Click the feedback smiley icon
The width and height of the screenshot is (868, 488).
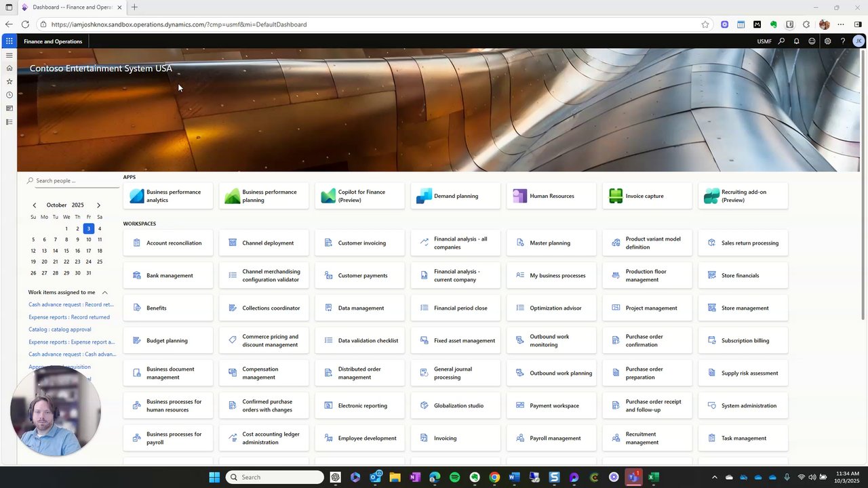812,41
